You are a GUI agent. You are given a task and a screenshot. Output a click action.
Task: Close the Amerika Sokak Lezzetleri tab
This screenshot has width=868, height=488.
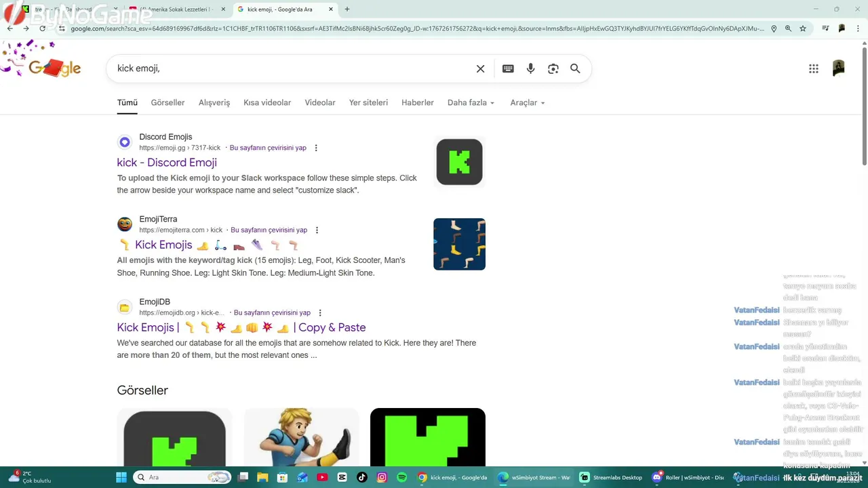point(223,9)
